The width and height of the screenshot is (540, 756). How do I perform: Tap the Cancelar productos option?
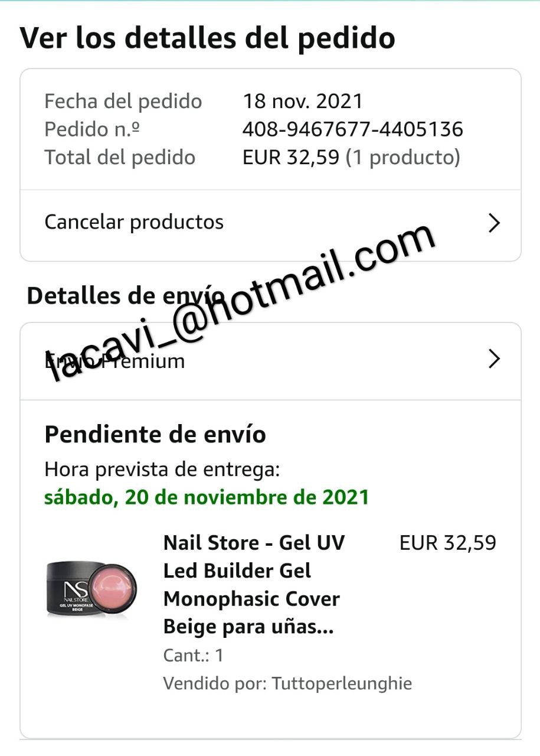click(x=270, y=223)
